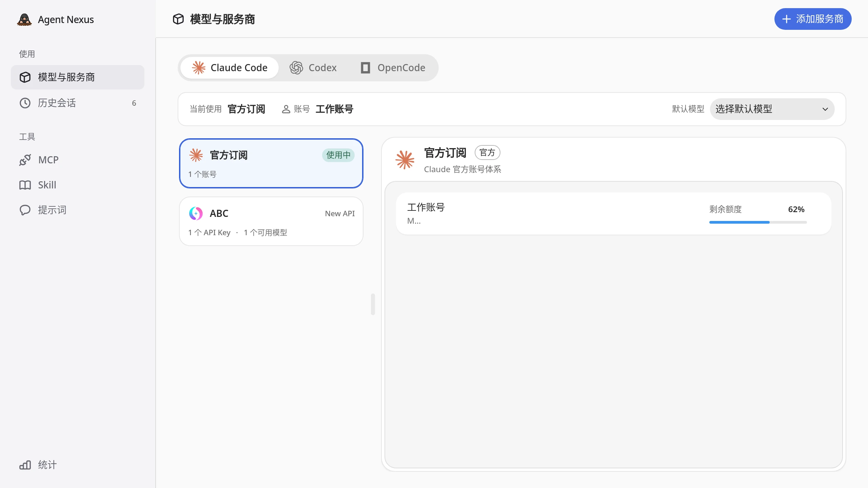Select the 官方订阅 provider card
The height and width of the screenshot is (488, 868).
[x=271, y=163]
